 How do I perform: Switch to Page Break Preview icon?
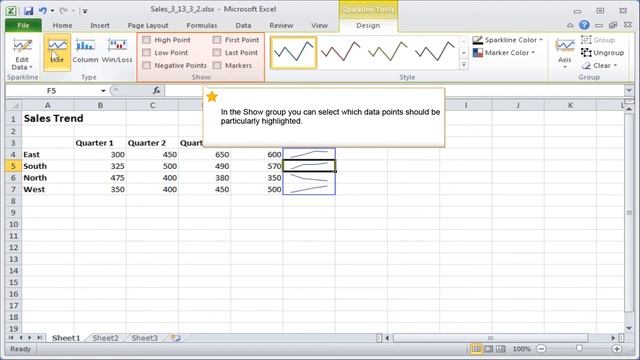point(501,349)
